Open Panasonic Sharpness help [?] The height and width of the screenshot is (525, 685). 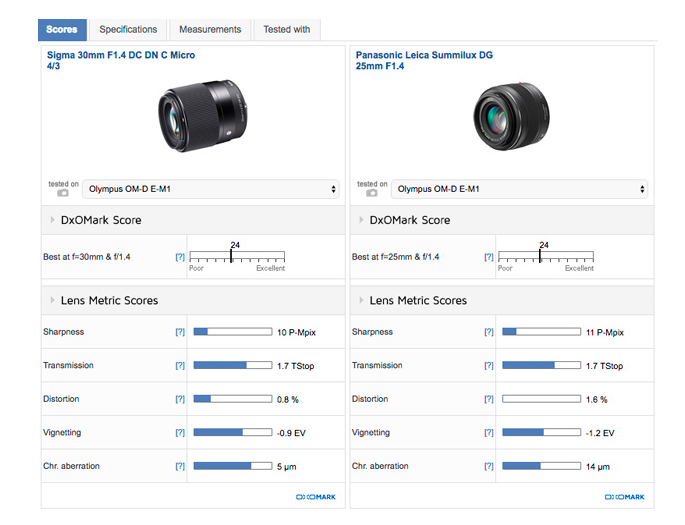pyautogui.click(x=489, y=332)
